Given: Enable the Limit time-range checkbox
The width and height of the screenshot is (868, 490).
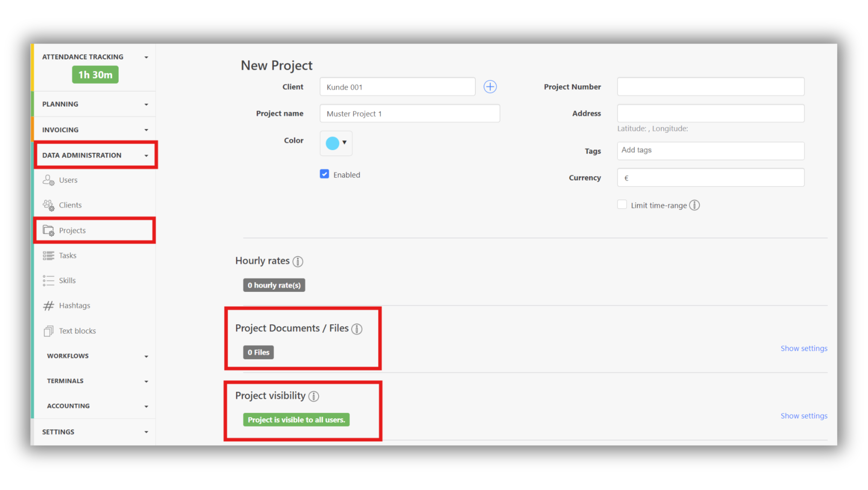Looking at the screenshot, I should pyautogui.click(x=622, y=205).
